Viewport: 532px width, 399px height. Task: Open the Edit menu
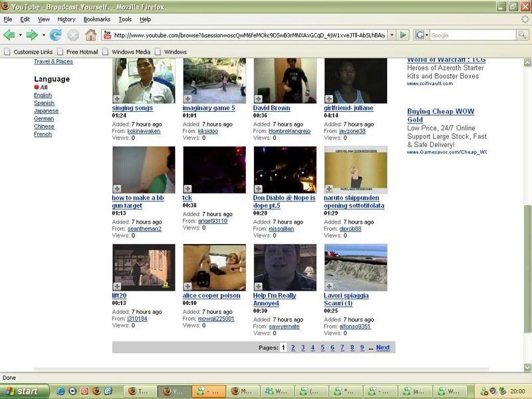pos(25,19)
